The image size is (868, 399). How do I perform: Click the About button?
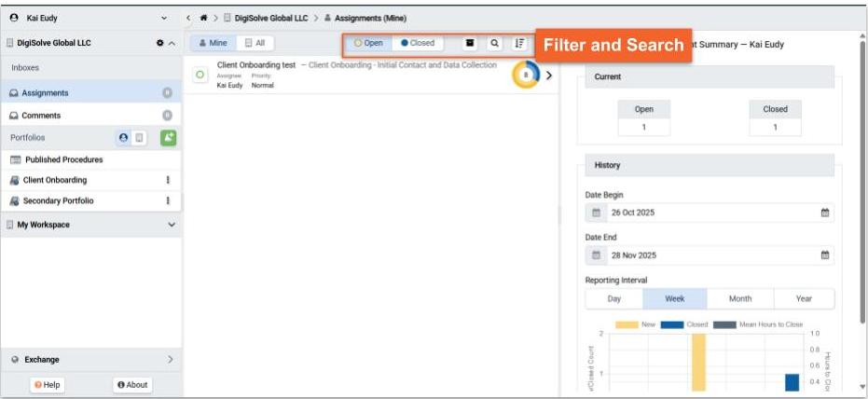[x=132, y=385]
